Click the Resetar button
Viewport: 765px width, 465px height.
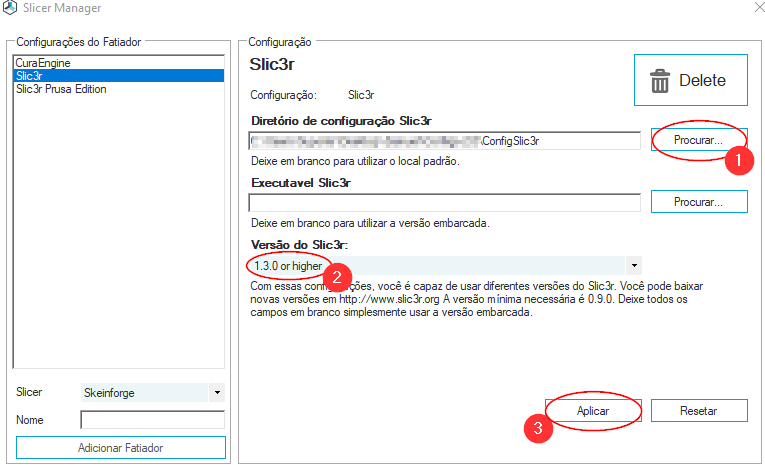(x=699, y=411)
